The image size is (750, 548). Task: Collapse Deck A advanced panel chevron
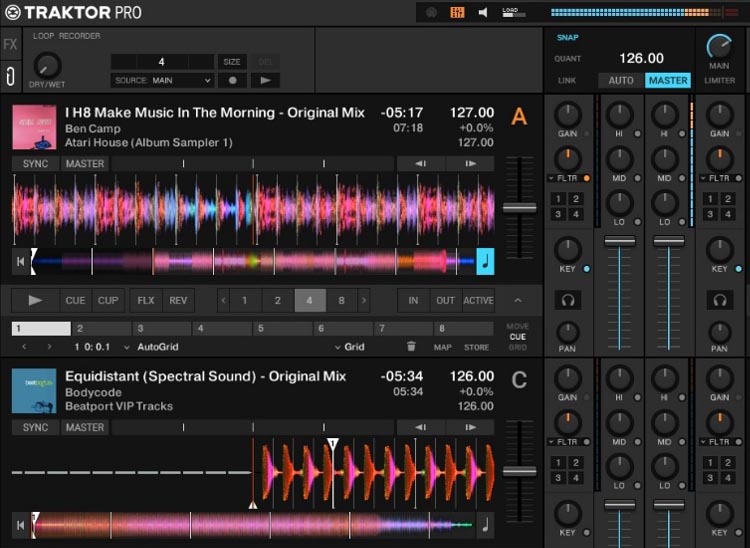point(518,300)
